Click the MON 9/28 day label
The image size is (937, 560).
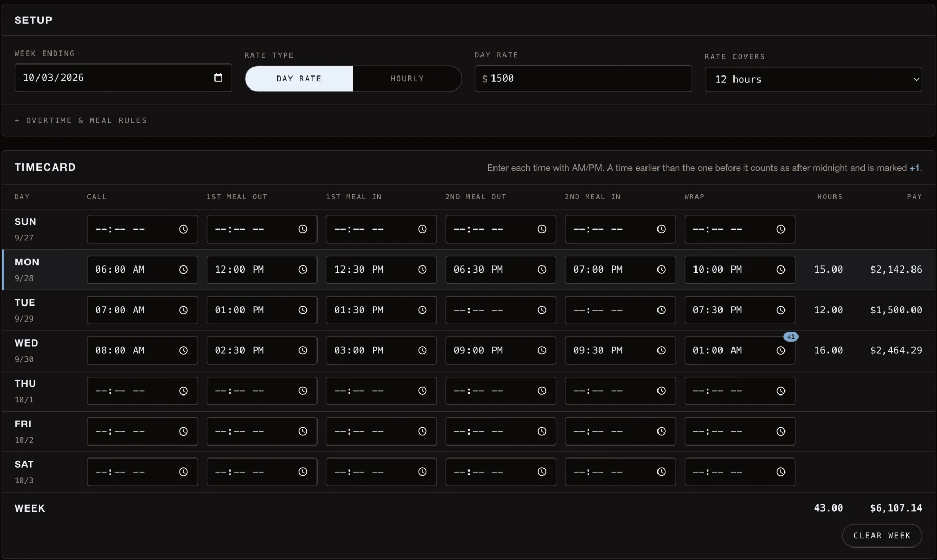27,270
